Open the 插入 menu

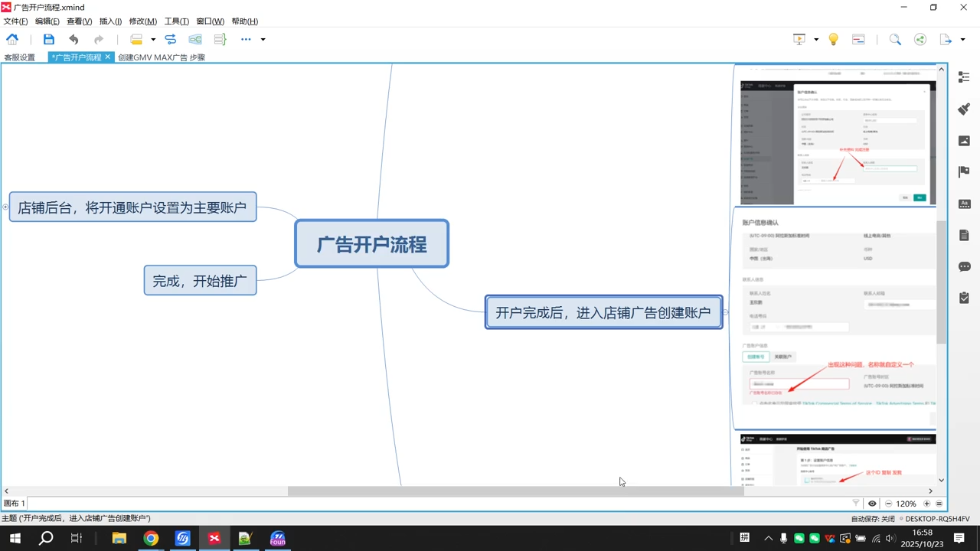[109, 21]
